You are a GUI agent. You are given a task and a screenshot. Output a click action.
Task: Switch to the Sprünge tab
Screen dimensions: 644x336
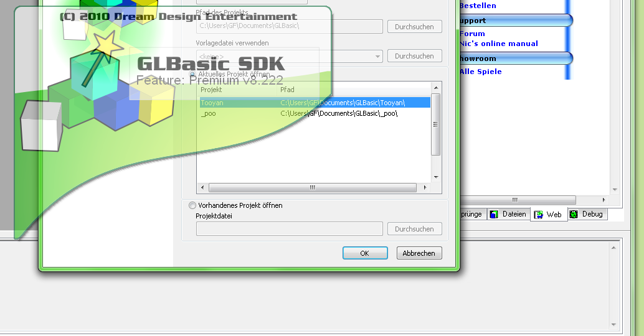pos(472,214)
